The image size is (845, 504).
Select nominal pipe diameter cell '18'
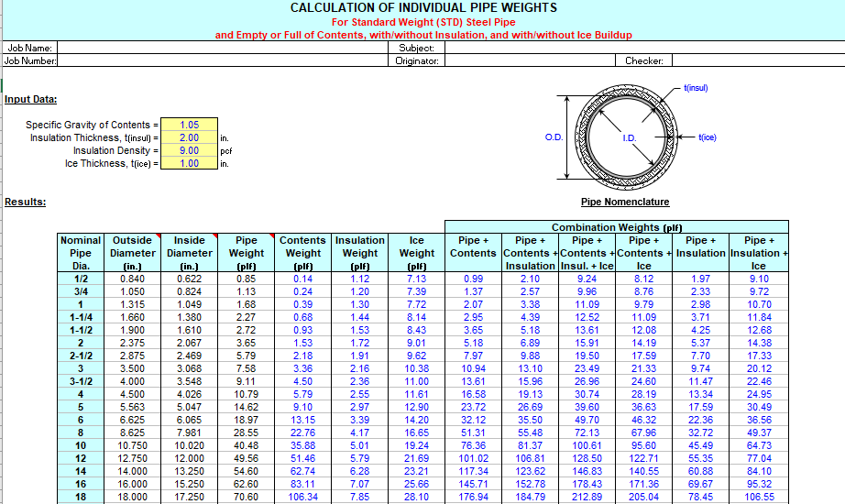coord(81,497)
